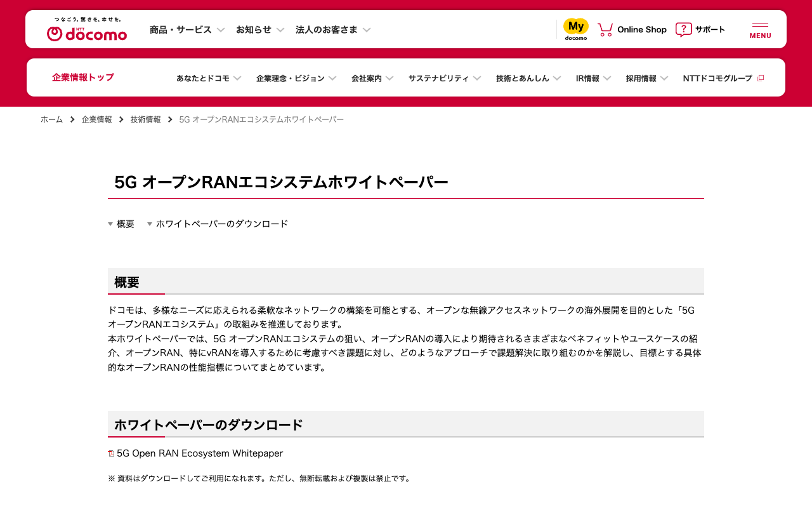Click the triangle marker beside 概要 anchor
Screen dimensions: 812x508
tap(110, 224)
